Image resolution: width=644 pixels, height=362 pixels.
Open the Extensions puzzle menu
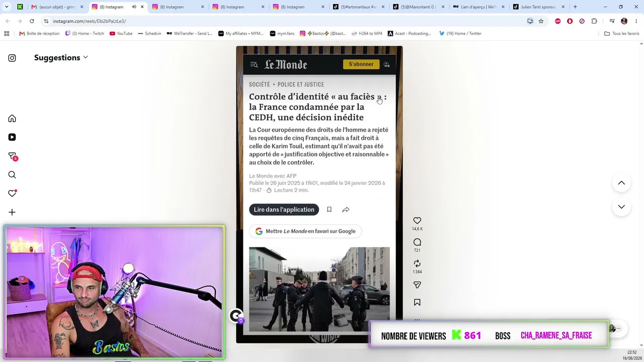click(x=594, y=21)
